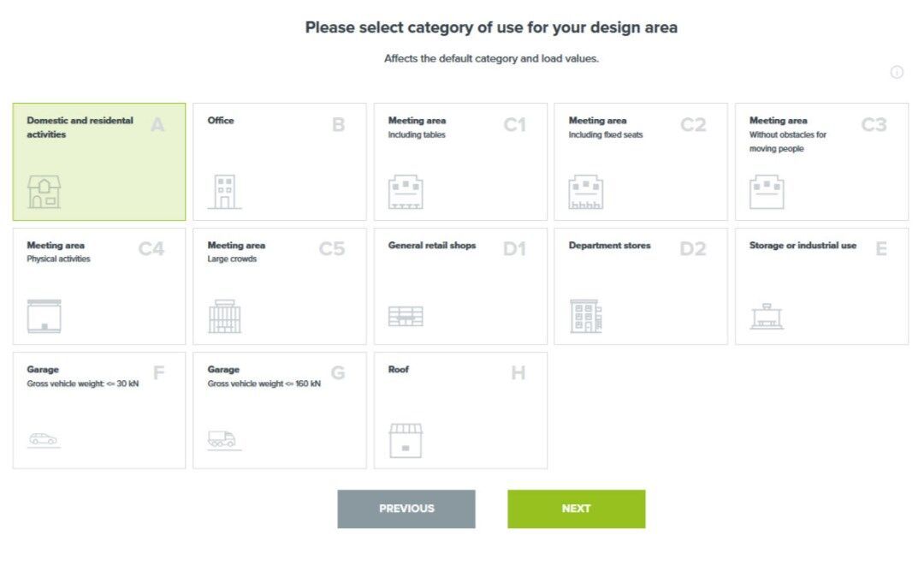Image resolution: width=924 pixels, height=565 pixels.
Task: Click the info icon below the heading
Action: pyautogui.click(x=897, y=72)
